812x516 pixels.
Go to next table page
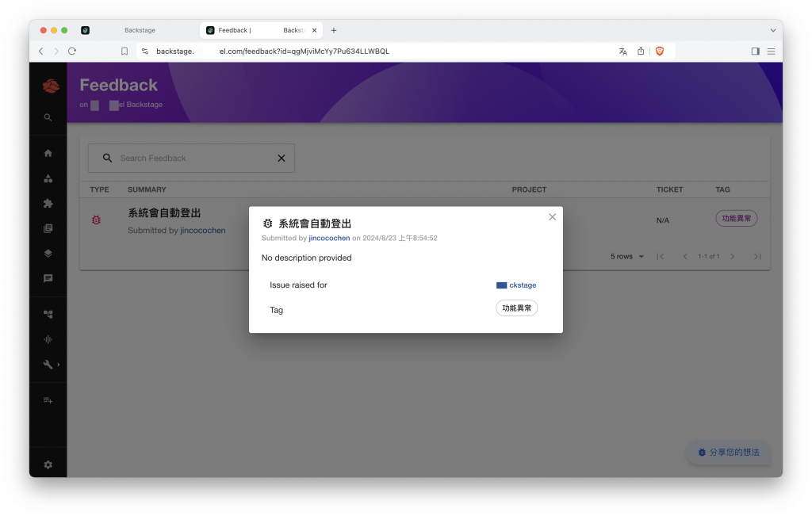[x=732, y=256]
